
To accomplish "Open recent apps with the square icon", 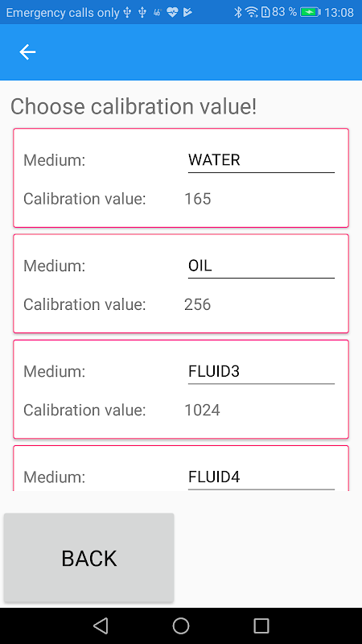I will (x=261, y=625).
